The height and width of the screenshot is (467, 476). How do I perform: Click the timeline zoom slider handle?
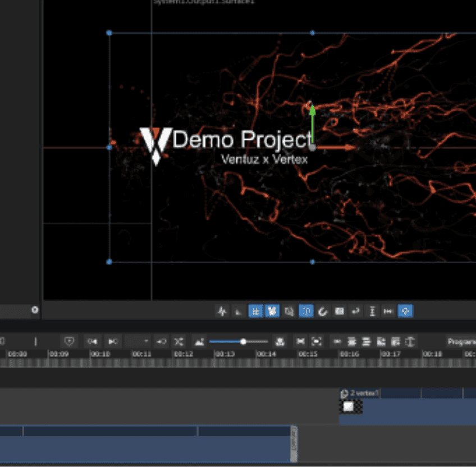pyautogui.click(x=243, y=341)
